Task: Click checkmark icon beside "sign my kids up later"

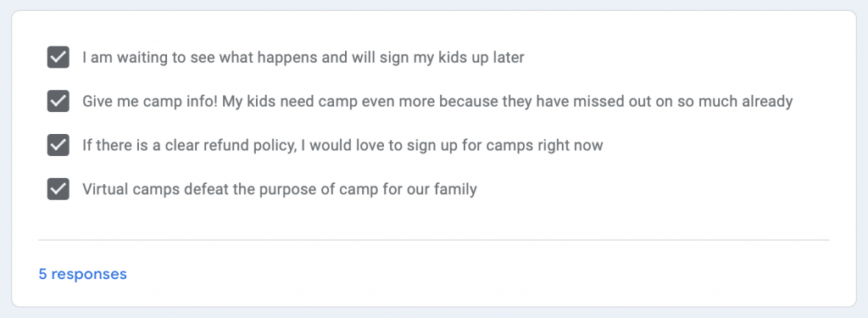Action: [58, 57]
